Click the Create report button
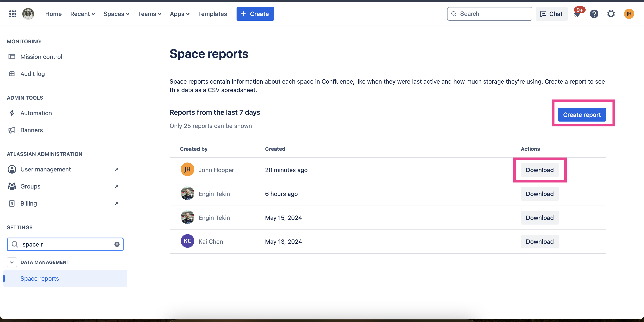 (582, 115)
